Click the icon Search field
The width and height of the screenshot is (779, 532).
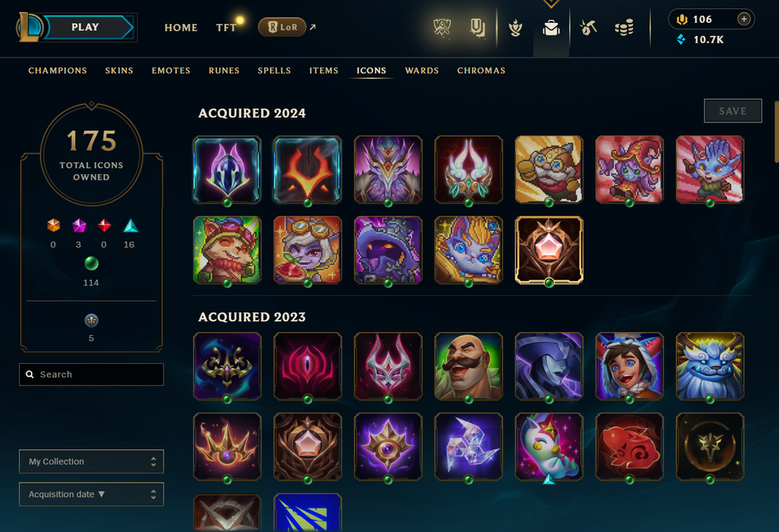pos(92,374)
